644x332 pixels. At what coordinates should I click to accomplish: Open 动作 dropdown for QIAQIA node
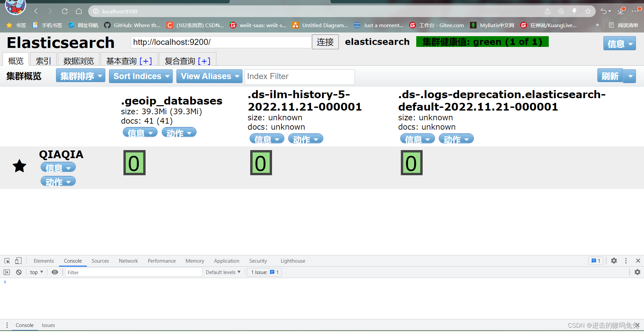(58, 181)
